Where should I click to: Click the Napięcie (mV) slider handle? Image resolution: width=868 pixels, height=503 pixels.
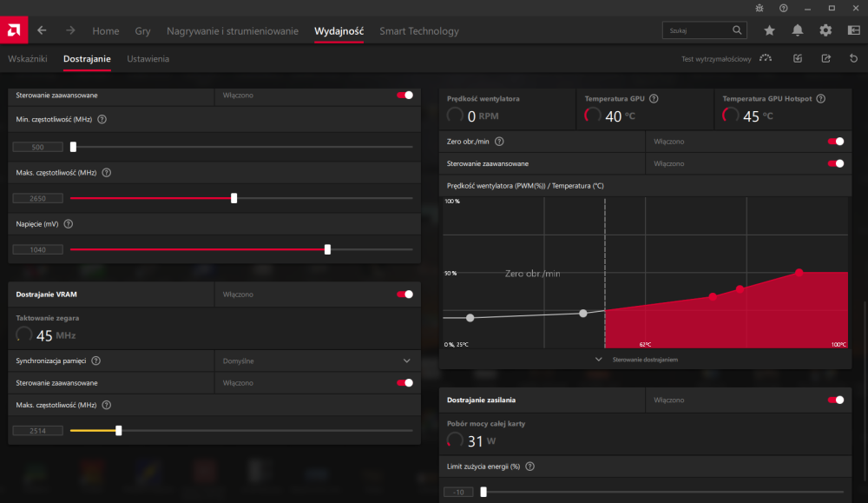pos(327,249)
